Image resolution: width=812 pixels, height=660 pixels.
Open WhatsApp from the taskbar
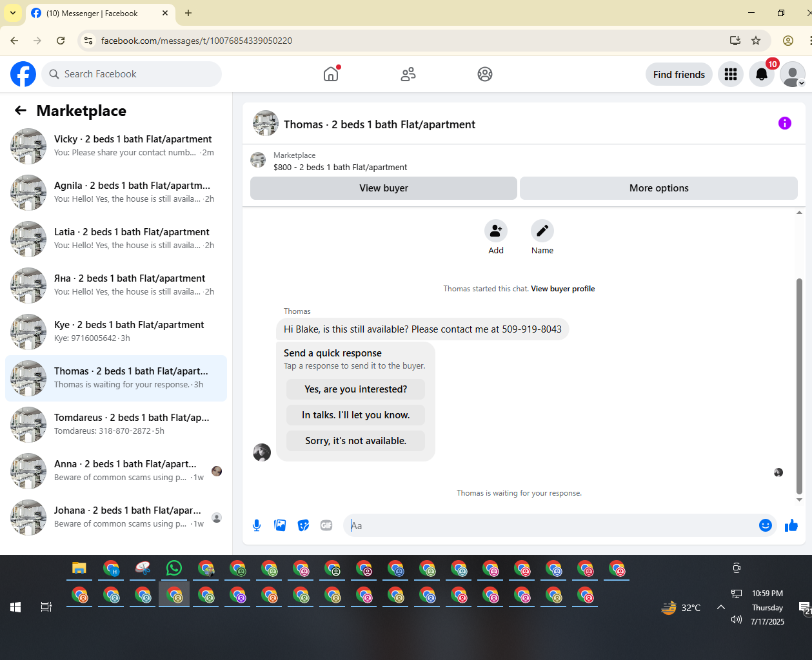point(174,568)
